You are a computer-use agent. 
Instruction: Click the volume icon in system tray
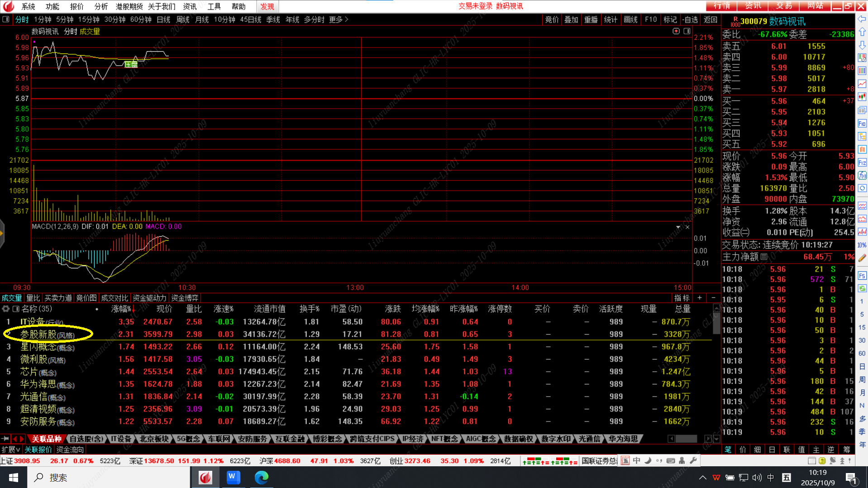point(757,478)
